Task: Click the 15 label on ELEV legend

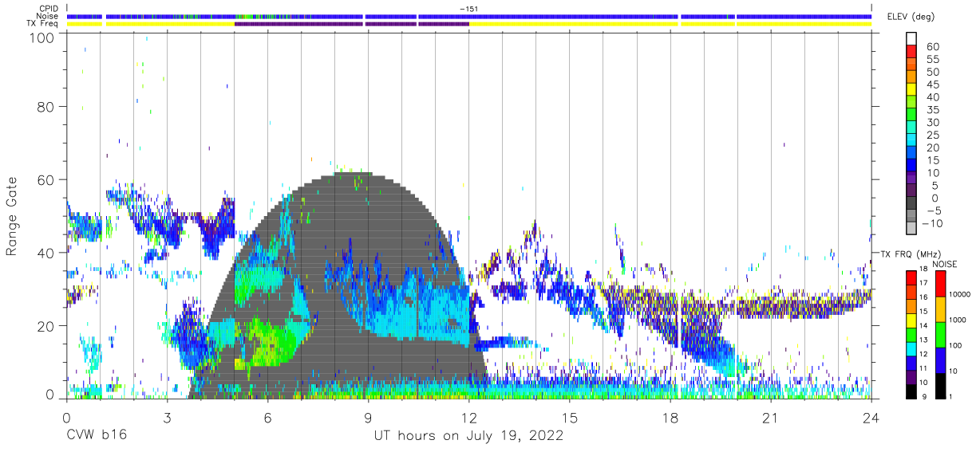Action: click(x=932, y=160)
